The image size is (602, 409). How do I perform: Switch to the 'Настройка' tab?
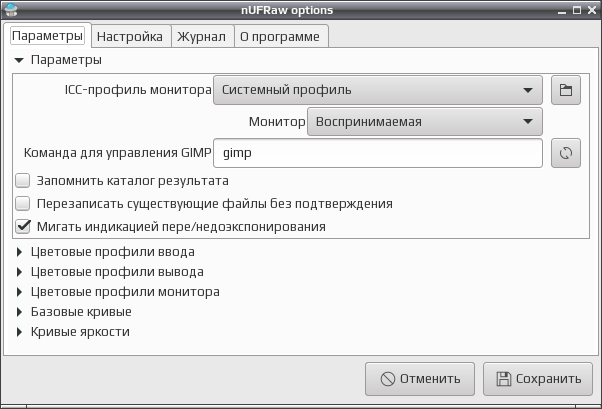click(x=130, y=36)
